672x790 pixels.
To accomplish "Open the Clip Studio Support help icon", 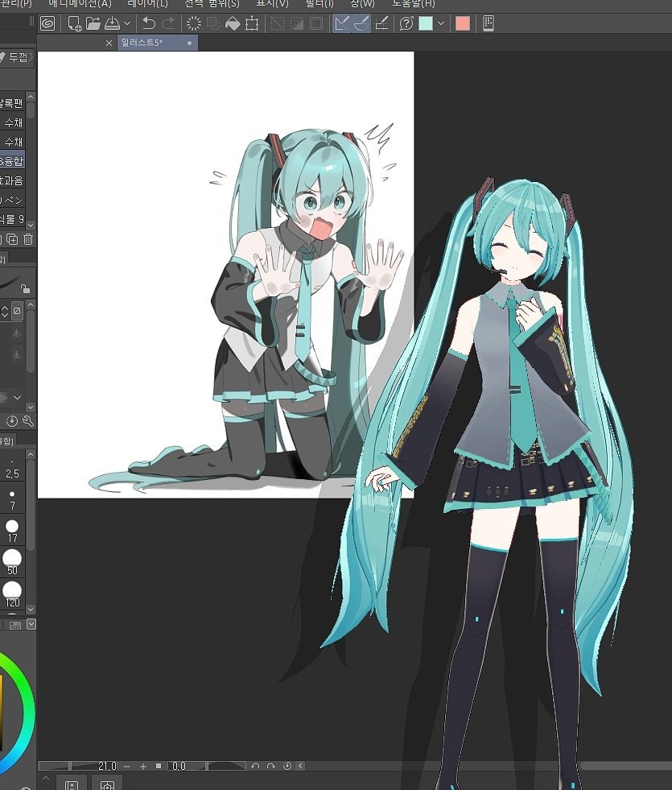I will pos(406,23).
